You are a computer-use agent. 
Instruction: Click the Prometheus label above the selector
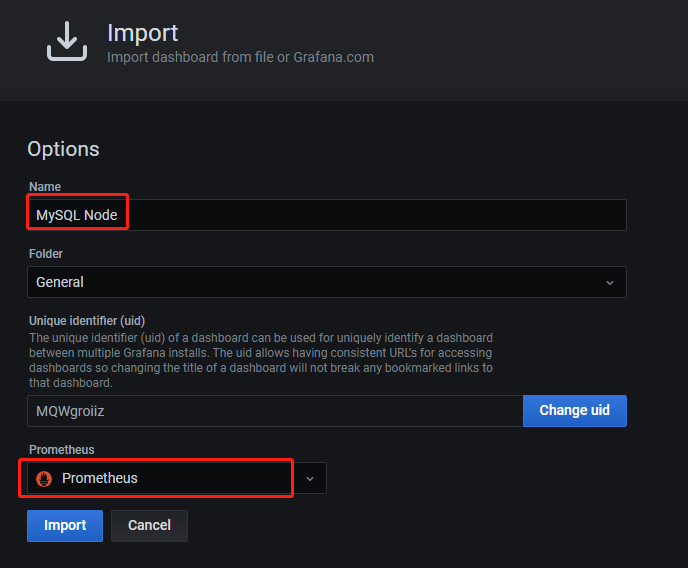coord(61,450)
